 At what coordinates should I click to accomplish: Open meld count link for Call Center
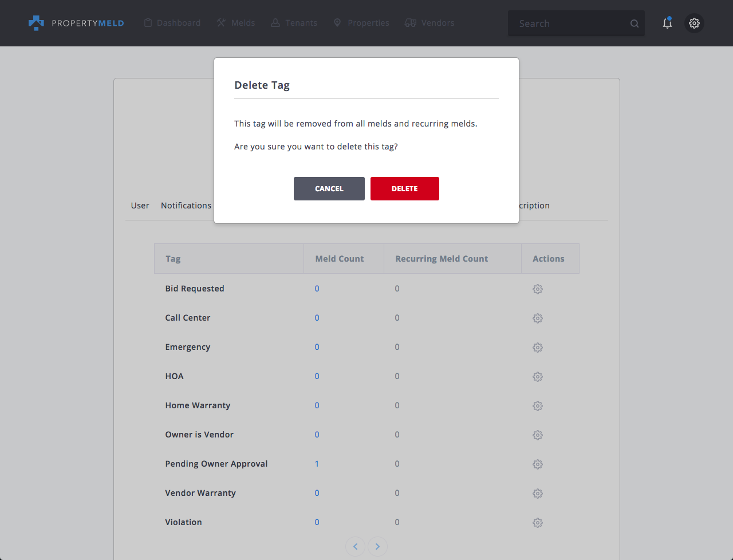coord(317,318)
